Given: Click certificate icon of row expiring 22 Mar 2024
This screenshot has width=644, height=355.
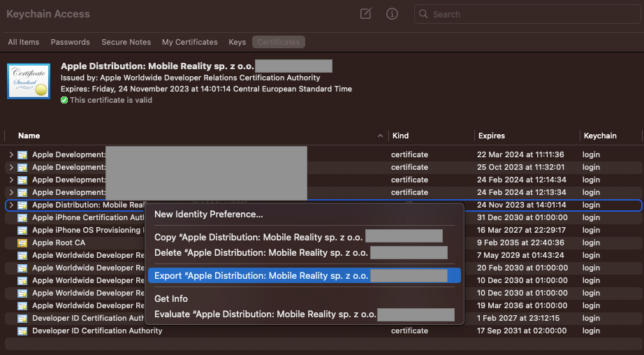Looking at the screenshot, I should 22,155.
